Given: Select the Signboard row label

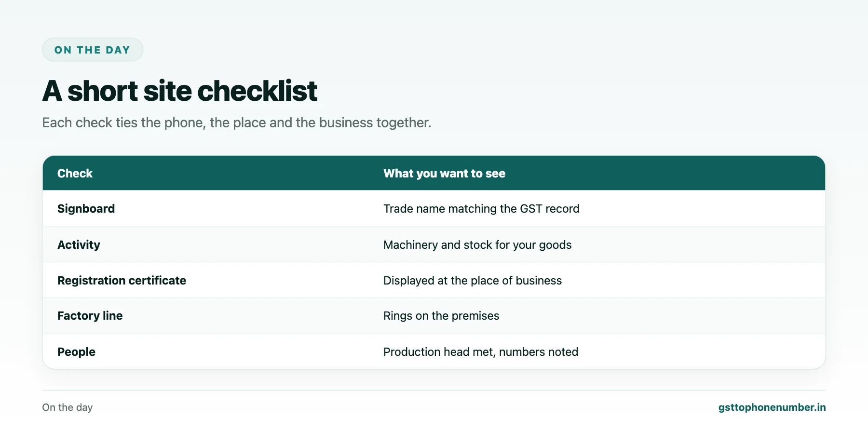Looking at the screenshot, I should [86, 209].
